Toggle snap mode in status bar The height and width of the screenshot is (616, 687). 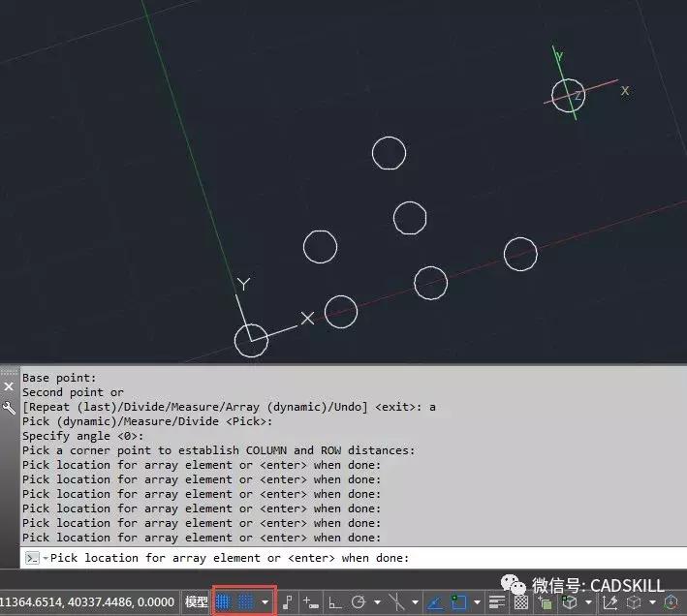[x=246, y=601]
